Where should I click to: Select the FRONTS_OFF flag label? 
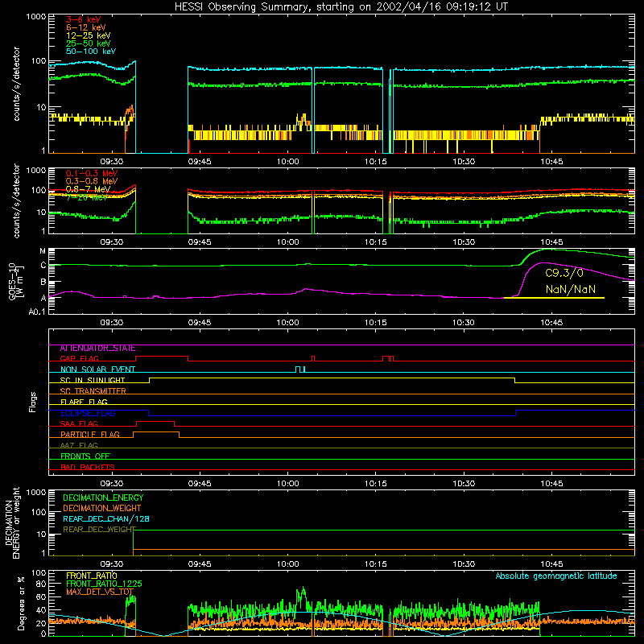coord(85,456)
